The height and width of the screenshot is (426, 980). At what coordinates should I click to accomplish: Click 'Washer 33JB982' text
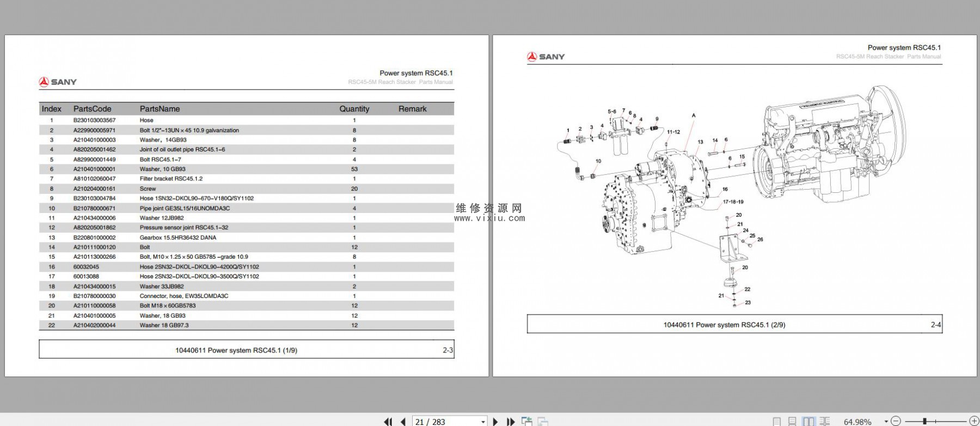pyautogui.click(x=162, y=286)
